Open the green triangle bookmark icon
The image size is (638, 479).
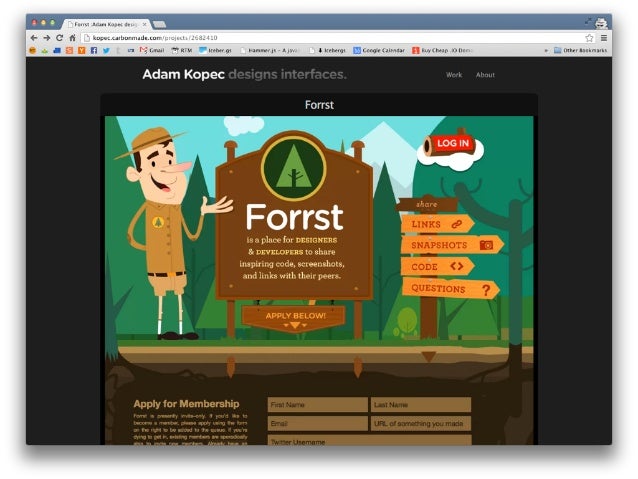[45, 50]
